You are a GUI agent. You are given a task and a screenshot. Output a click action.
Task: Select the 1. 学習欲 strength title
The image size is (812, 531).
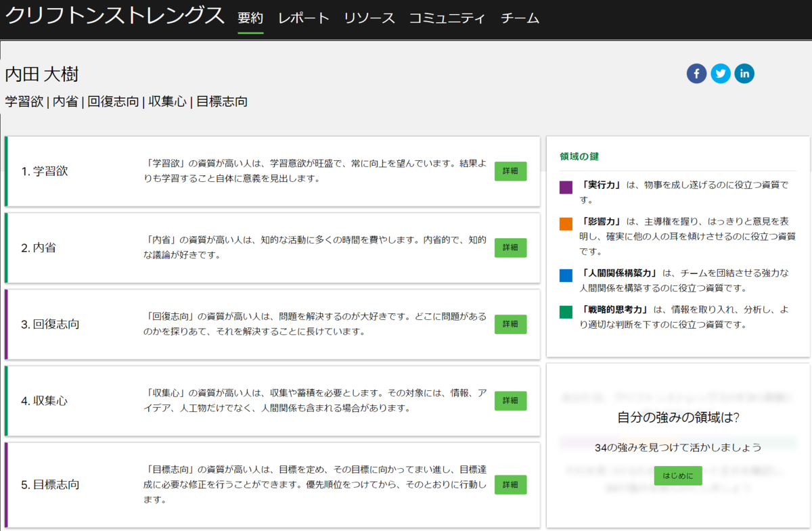click(x=45, y=171)
